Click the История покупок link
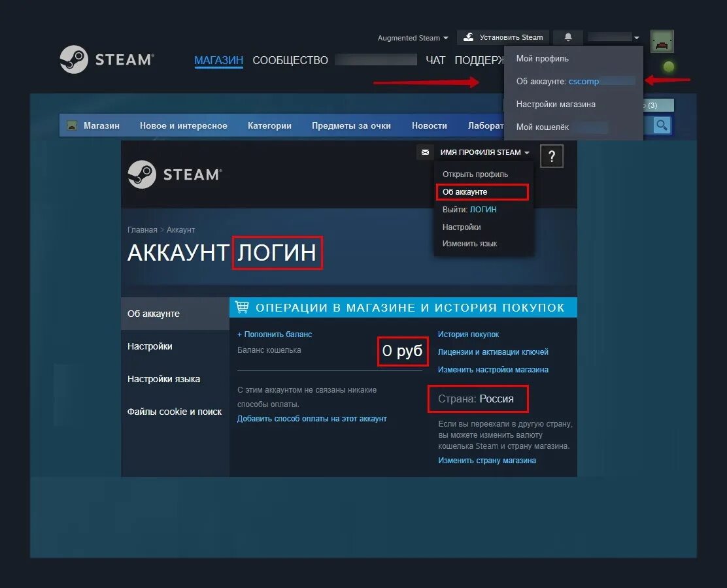Screen dimensions: 727x588 (468, 334)
